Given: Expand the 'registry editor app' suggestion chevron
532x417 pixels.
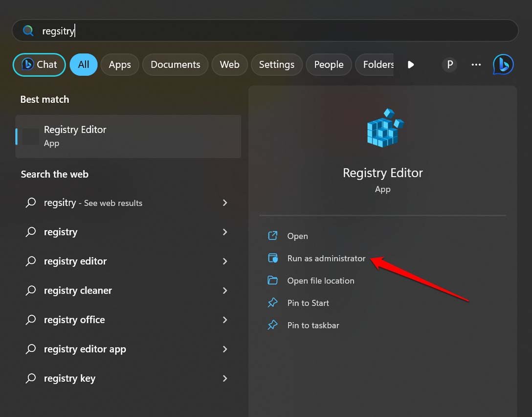Looking at the screenshot, I should pyautogui.click(x=225, y=349).
